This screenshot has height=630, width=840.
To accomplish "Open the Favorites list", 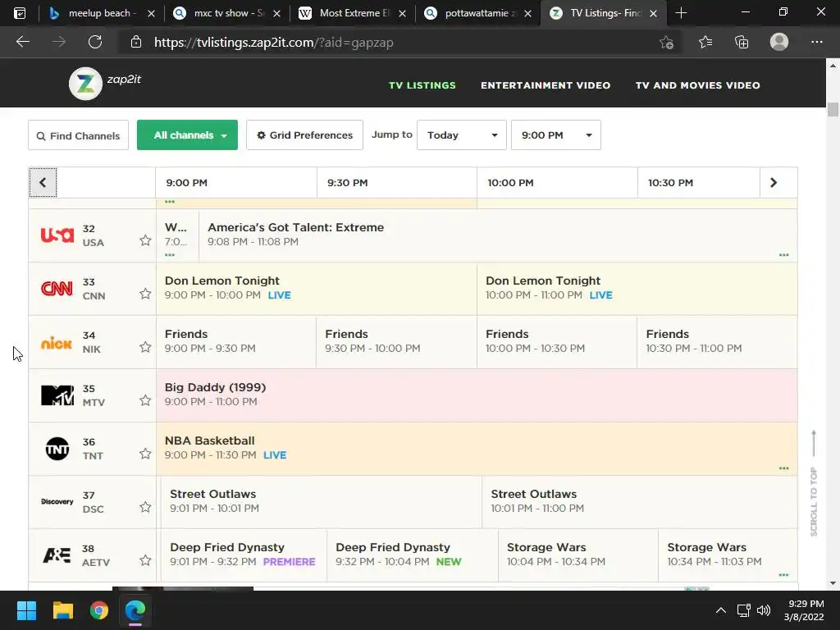I will coord(705,42).
